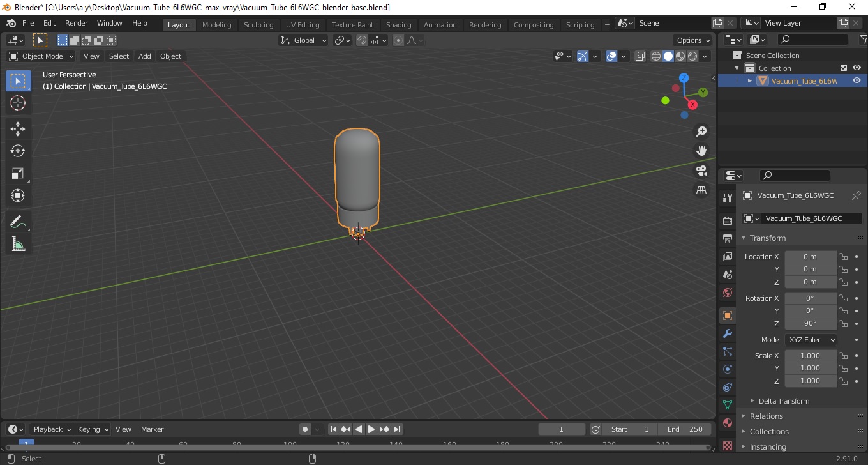Open the File menu
Viewport: 868px width, 465px height.
pyautogui.click(x=28, y=23)
